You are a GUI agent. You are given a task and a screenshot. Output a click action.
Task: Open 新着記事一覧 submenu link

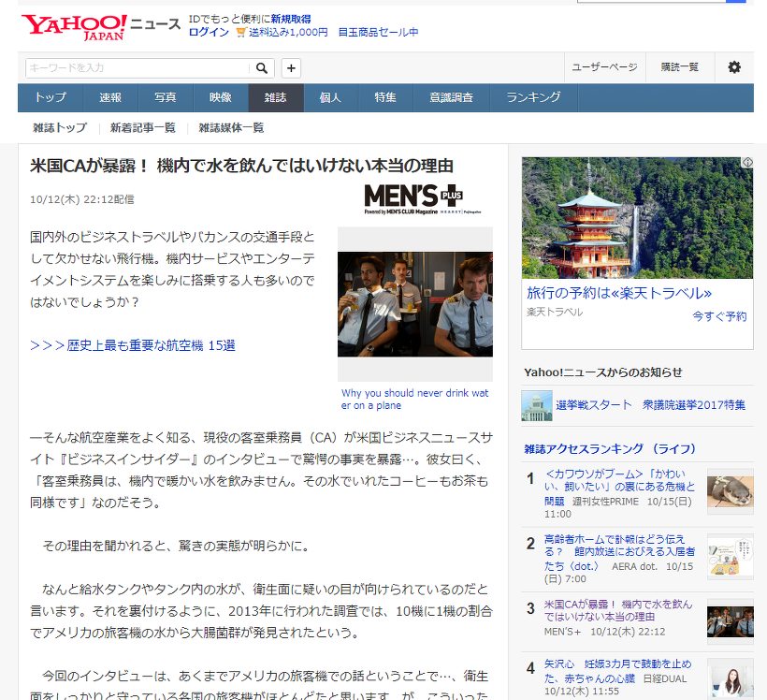click(x=142, y=127)
